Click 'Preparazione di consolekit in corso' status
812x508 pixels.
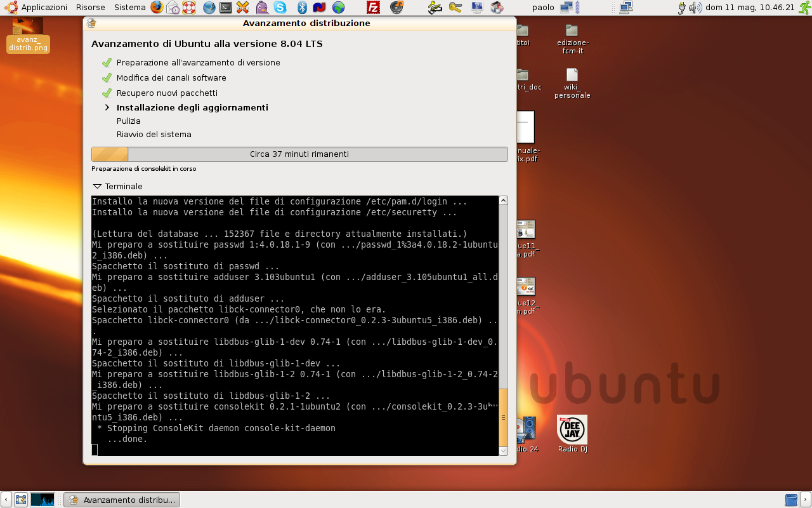[x=144, y=169]
